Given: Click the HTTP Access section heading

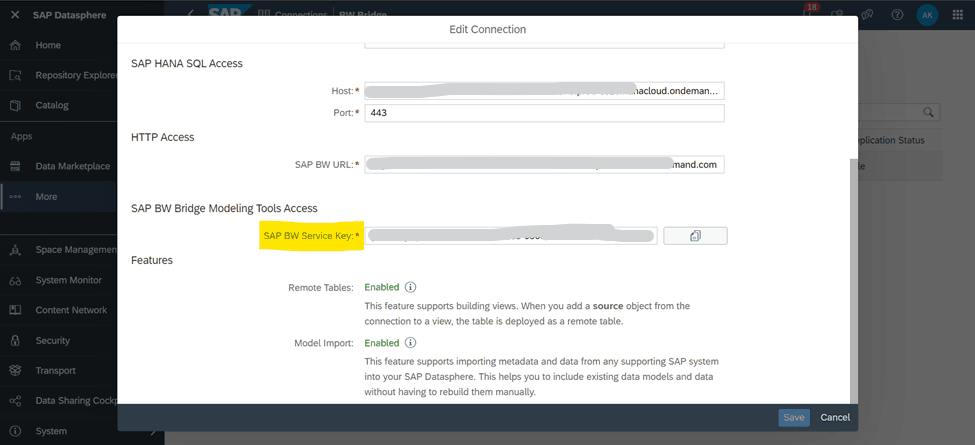Looking at the screenshot, I should [163, 137].
